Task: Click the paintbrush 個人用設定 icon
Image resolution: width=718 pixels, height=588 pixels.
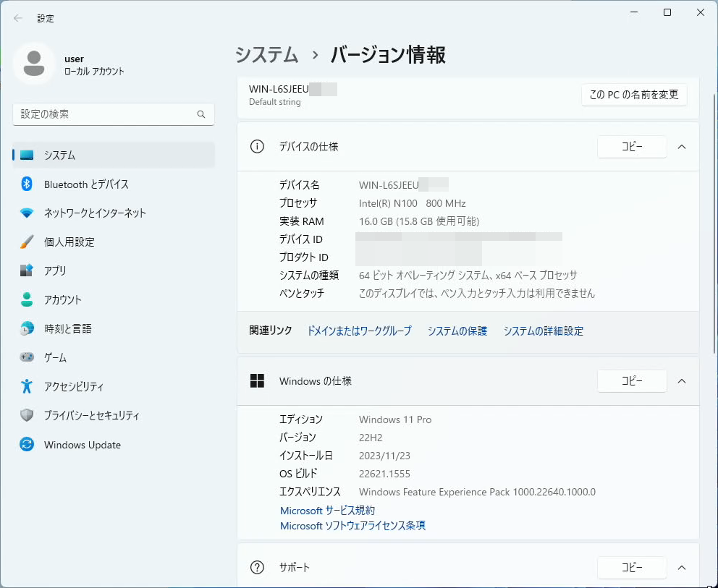Action: click(27, 242)
